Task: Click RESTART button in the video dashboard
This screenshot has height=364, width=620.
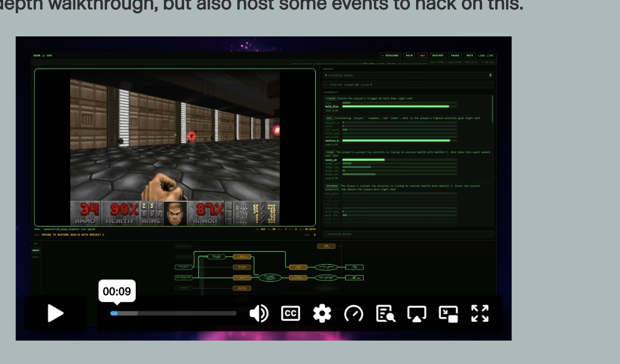Action: coord(438,55)
